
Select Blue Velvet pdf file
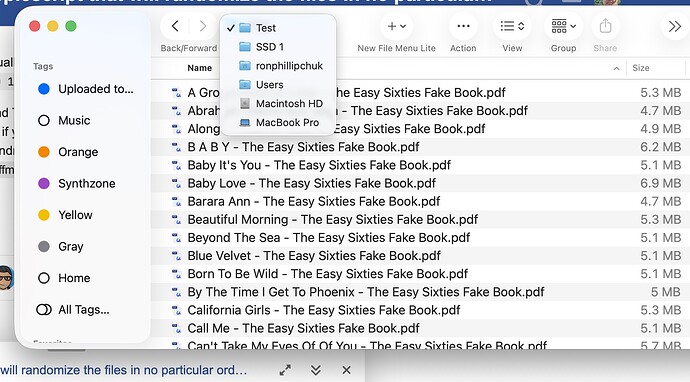(314, 256)
